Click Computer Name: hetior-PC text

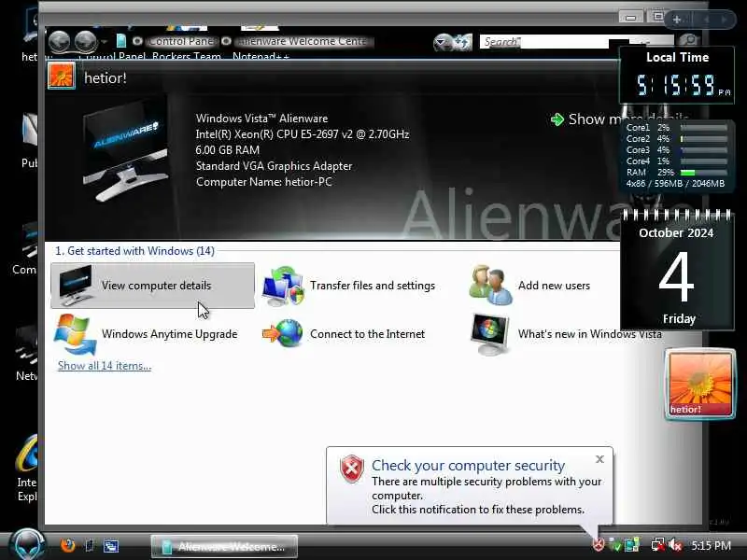point(264,182)
